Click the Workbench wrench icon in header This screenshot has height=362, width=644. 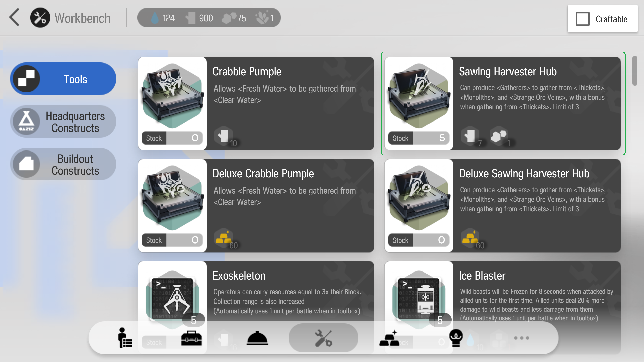(40, 18)
